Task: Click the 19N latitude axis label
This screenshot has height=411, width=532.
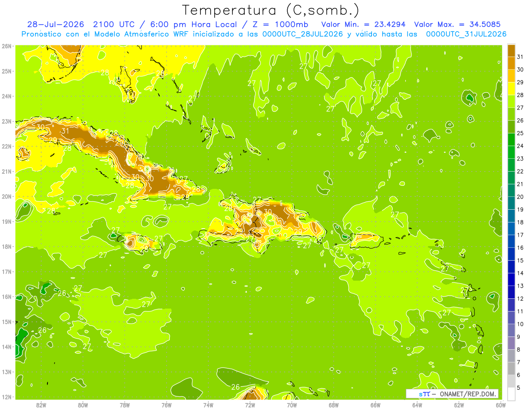Action: coord(6,222)
